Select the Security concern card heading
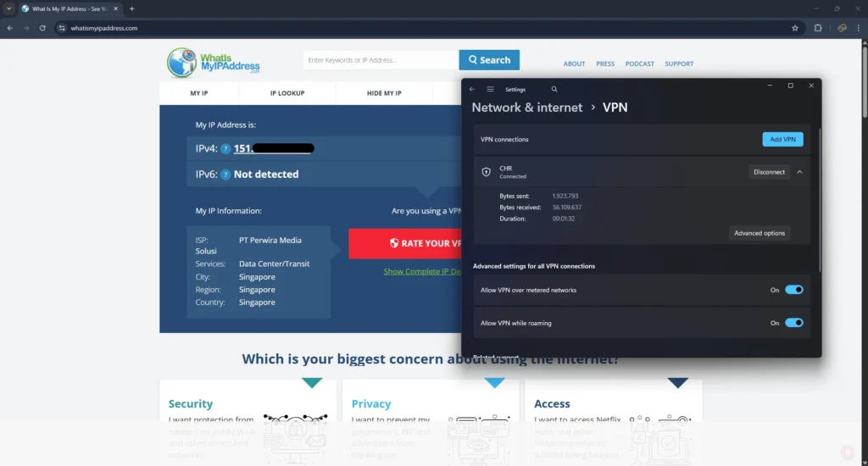The width and height of the screenshot is (868, 466). [191, 403]
